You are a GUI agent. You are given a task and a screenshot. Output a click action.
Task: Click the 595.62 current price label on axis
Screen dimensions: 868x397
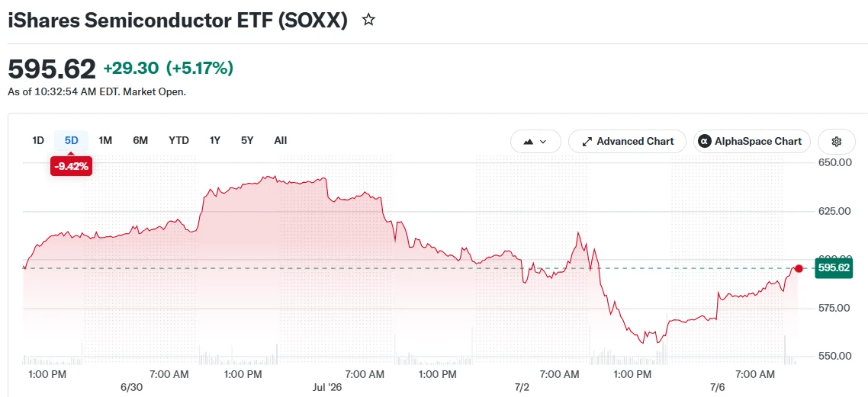[x=834, y=268]
